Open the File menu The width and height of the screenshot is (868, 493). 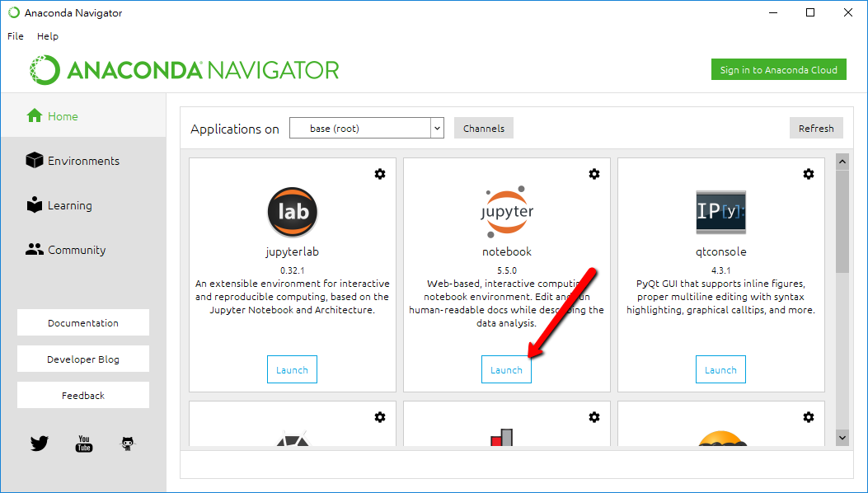(x=16, y=36)
